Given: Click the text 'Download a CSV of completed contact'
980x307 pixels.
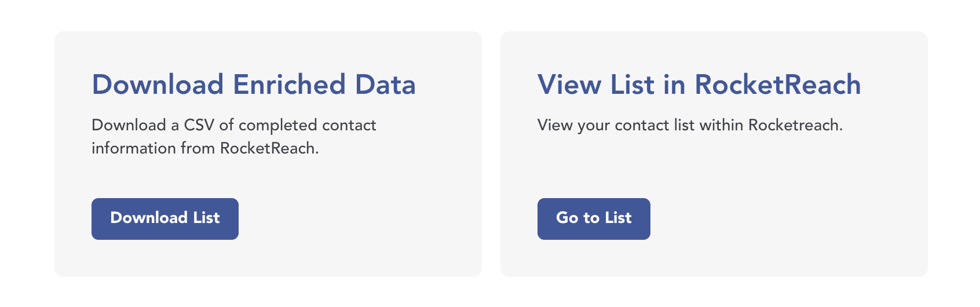Looking at the screenshot, I should (234, 125).
